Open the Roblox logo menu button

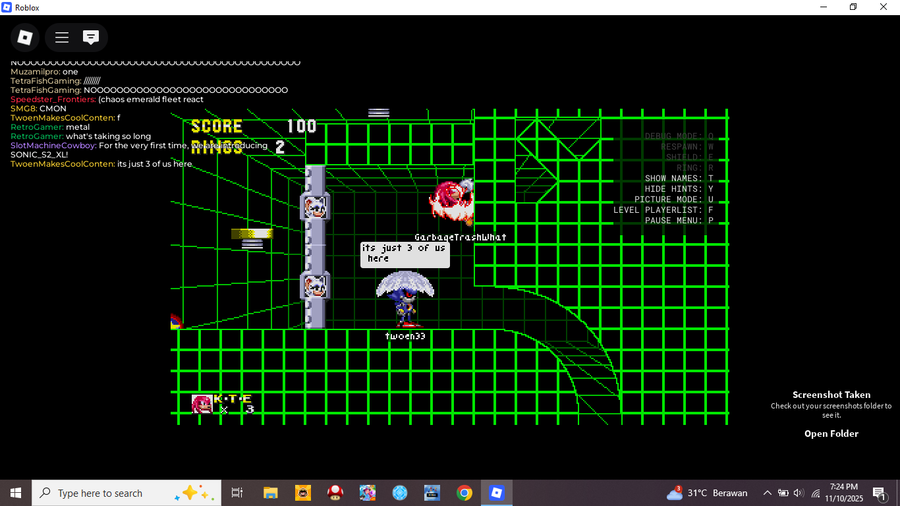click(x=25, y=37)
